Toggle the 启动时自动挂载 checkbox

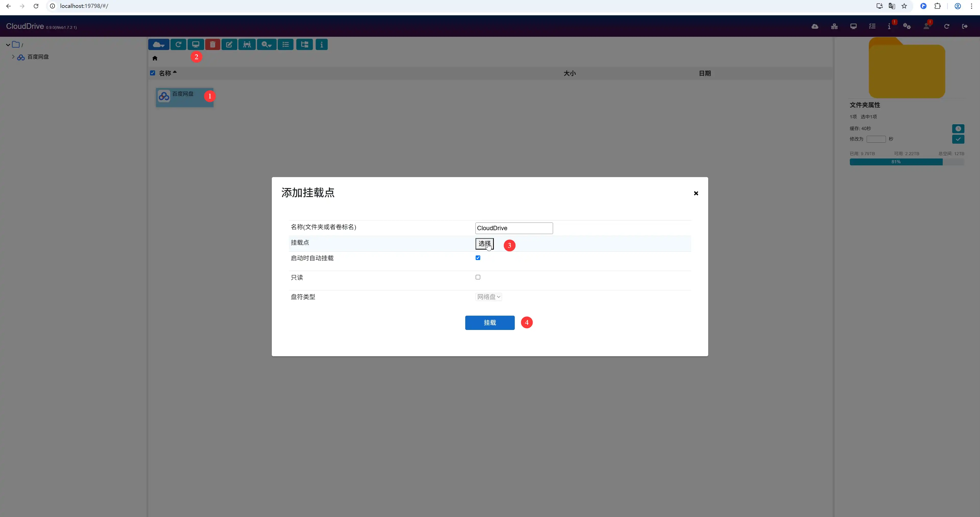tap(478, 258)
